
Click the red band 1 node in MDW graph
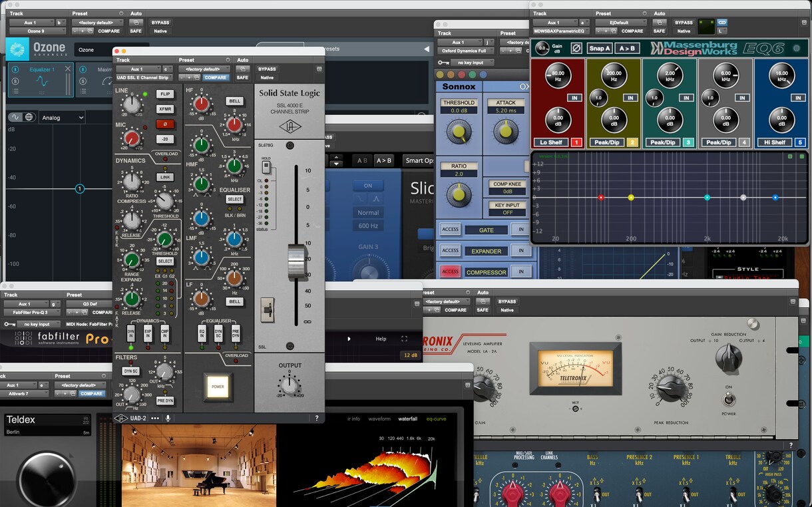click(601, 198)
